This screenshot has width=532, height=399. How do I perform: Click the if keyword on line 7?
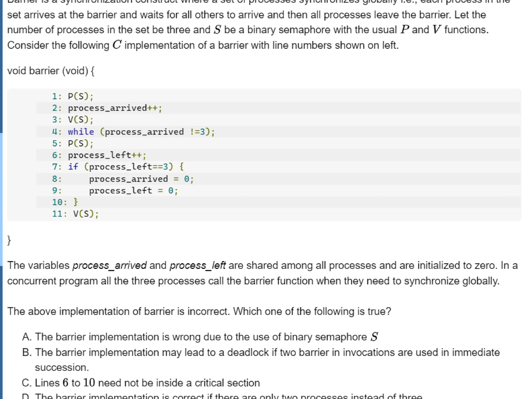pyautogui.click(x=73, y=167)
